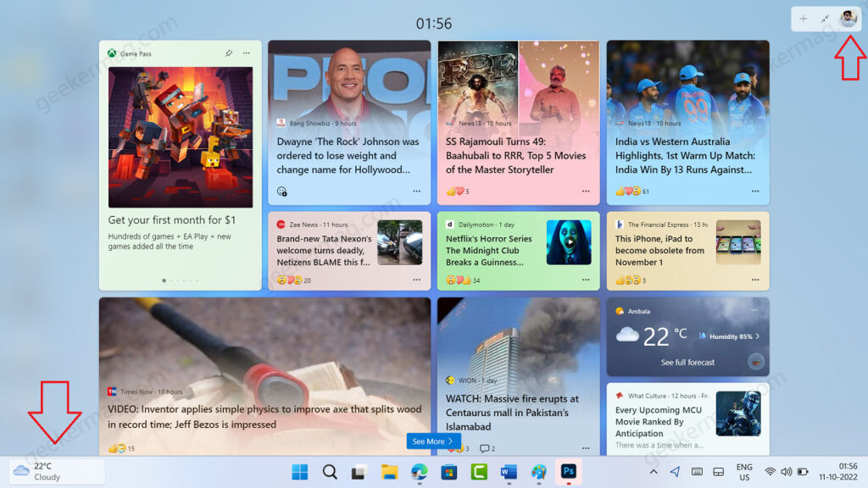
Task: Play Midnight Club video thumbnail
Action: tap(569, 242)
